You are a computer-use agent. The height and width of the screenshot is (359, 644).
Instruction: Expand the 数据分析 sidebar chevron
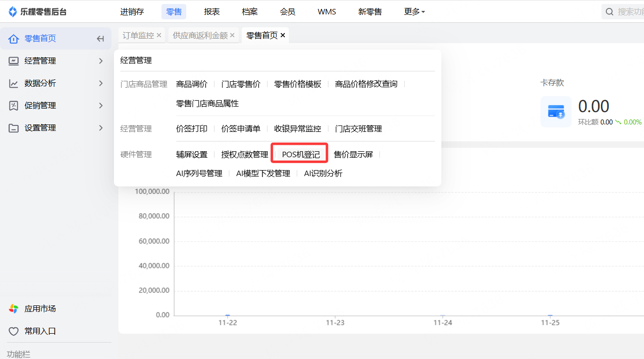(101, 83)
